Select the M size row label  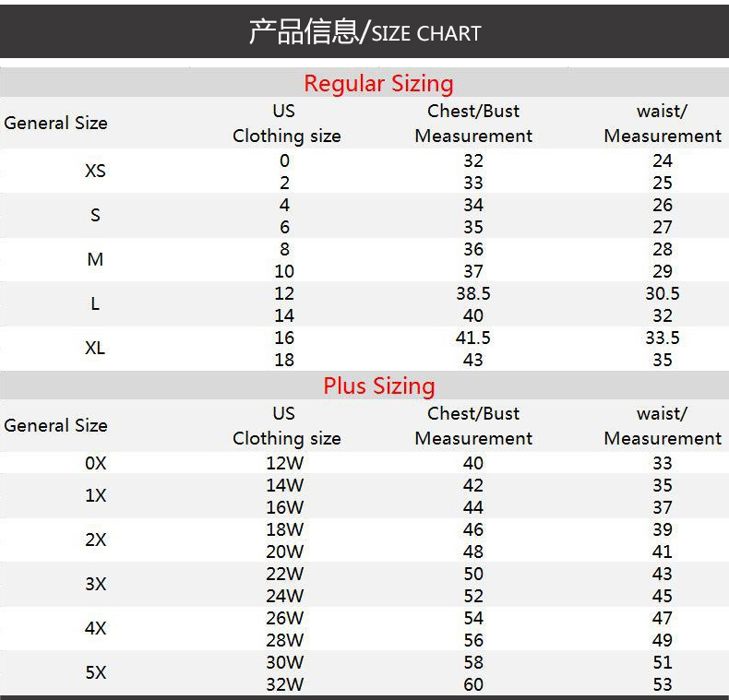(x=95, y=260)
